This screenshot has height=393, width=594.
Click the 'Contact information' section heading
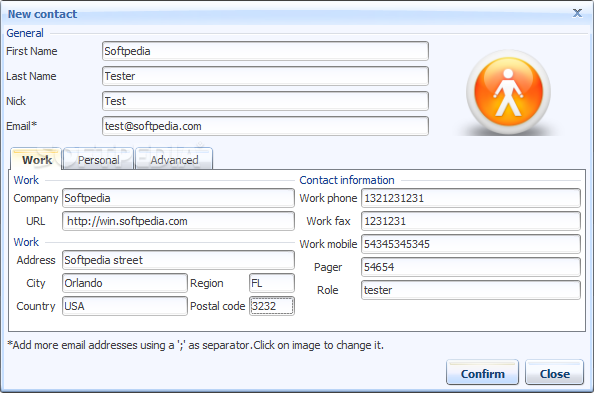pyautogui.click(x=347, y=180)
